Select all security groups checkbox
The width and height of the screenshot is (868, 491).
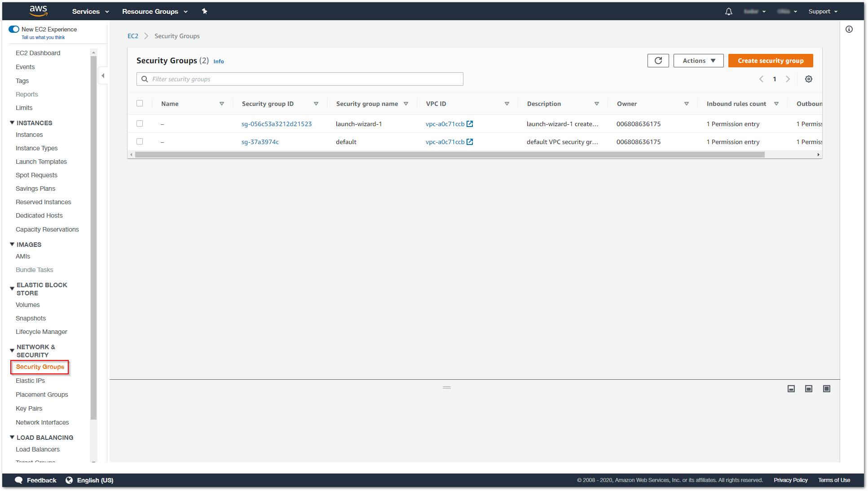click(x=140, y=103)
